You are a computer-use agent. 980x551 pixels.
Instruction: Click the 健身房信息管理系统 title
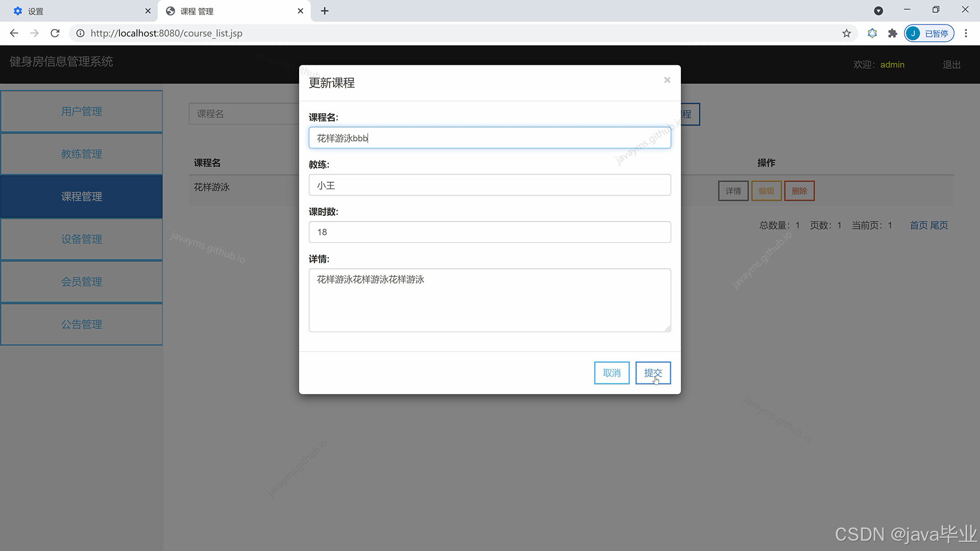pyautogui.click(x=61, y=62)
